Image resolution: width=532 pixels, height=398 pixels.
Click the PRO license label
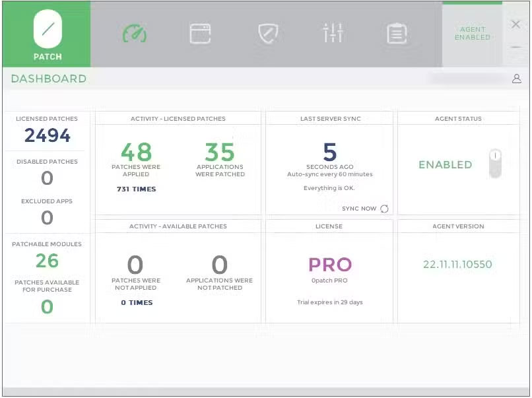[330, 265]
